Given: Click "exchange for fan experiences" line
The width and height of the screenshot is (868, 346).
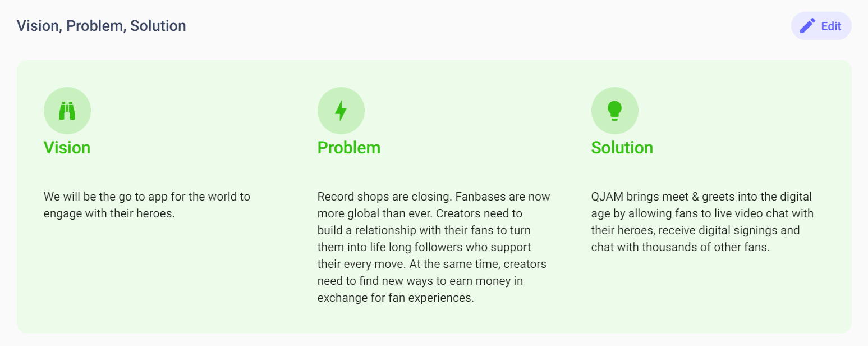Looking at the screenshot, I should point(396,298).
